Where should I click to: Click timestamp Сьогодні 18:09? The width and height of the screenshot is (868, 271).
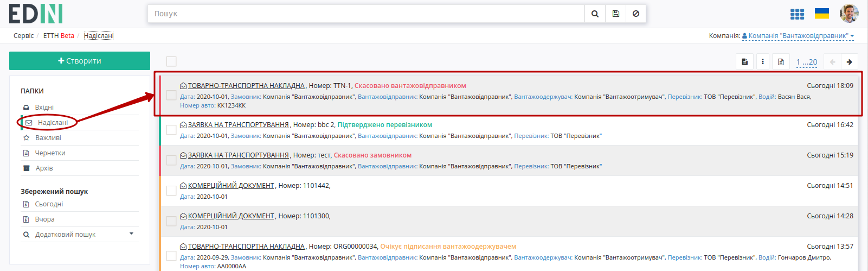(x=830, y=86)
